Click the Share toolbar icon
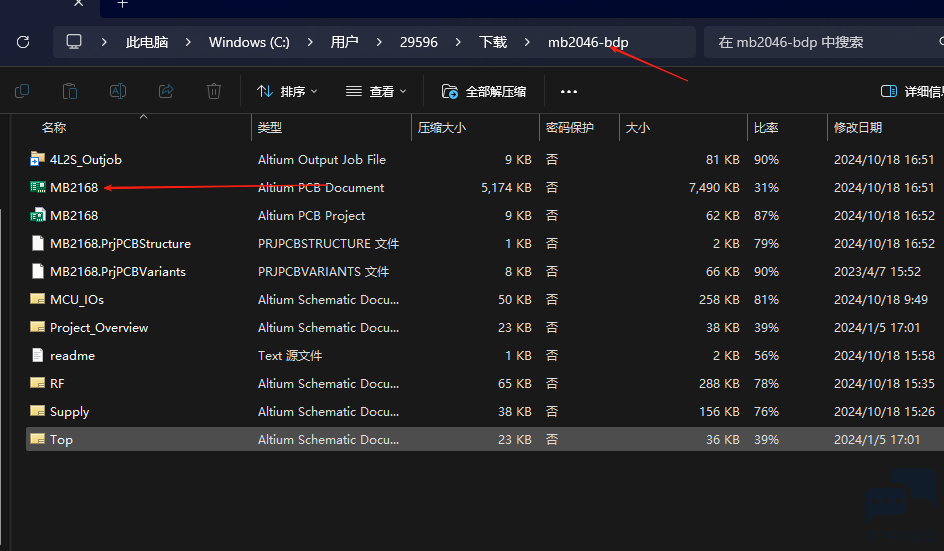The height and width of the screenshot is (551, 944). 166,92
